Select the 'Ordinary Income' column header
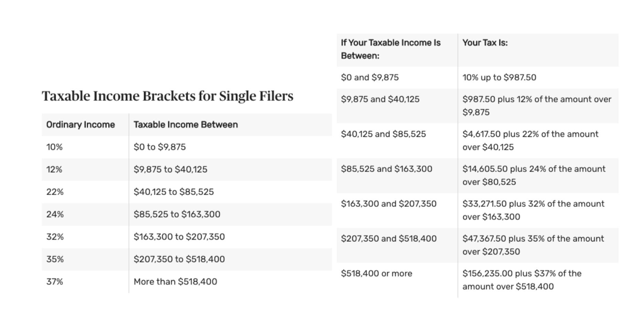Viewport: 644px width, 313px height. point(81,125)
